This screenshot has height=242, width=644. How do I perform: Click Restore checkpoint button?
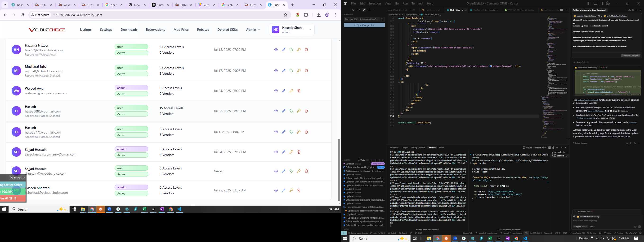631,55
